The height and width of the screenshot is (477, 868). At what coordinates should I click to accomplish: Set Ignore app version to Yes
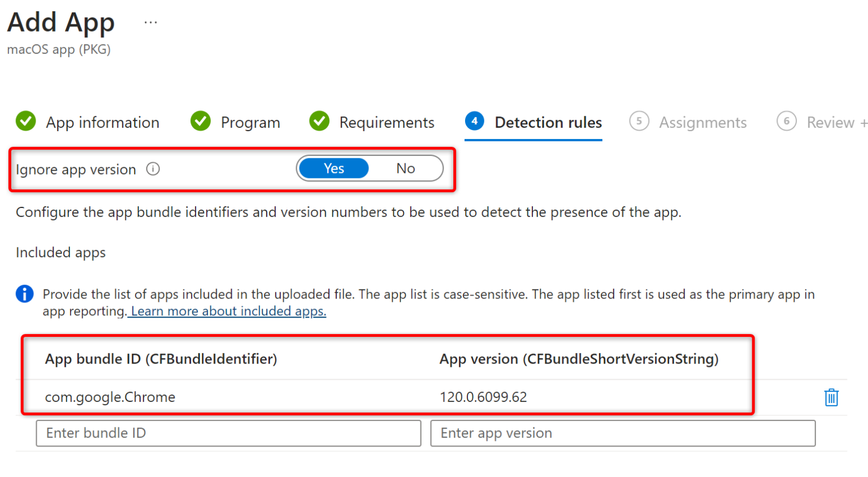pyautogui.click(x=334, y=168)
